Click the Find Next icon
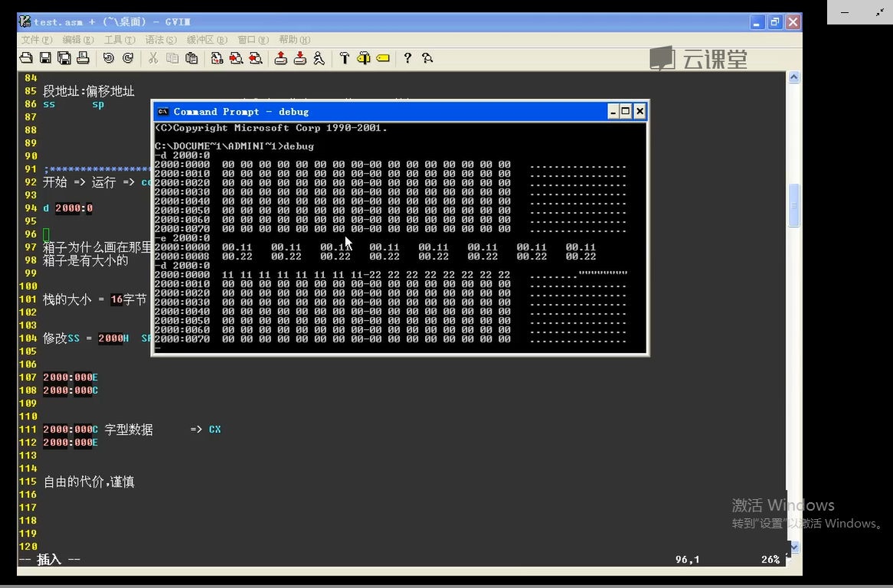893x588 pixels. tap(237, 58)
